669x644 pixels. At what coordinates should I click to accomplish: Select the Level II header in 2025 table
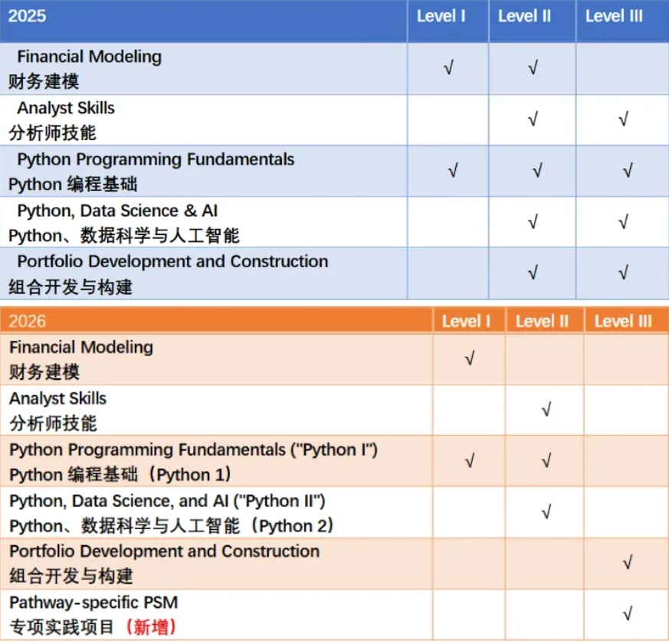click(524, 16)
